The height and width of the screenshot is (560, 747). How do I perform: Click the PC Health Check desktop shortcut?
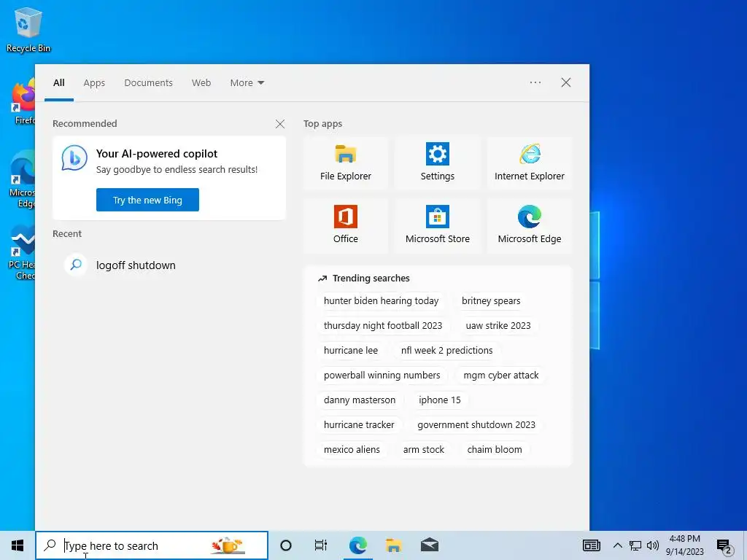point(22,252)
